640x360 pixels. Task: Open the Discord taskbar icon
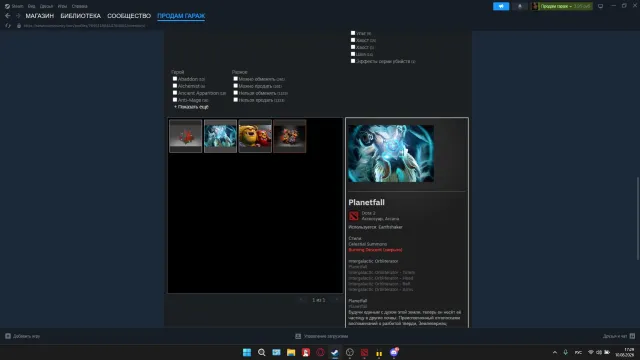394,352
